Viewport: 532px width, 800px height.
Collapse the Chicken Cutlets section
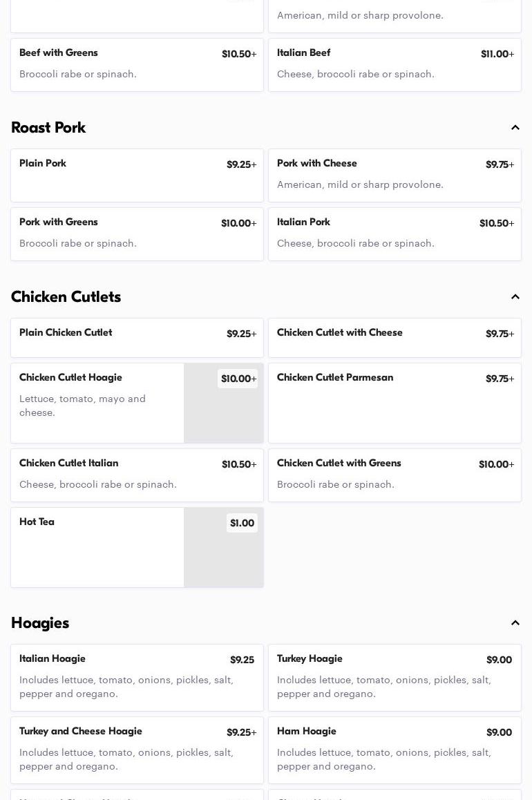[x=515, y=297]
